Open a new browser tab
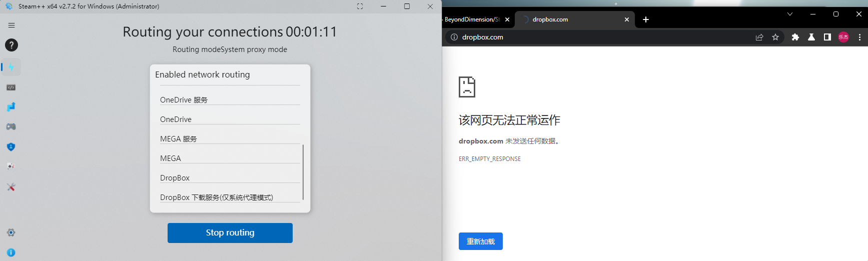The image size is (868, 261). [646, 19]
